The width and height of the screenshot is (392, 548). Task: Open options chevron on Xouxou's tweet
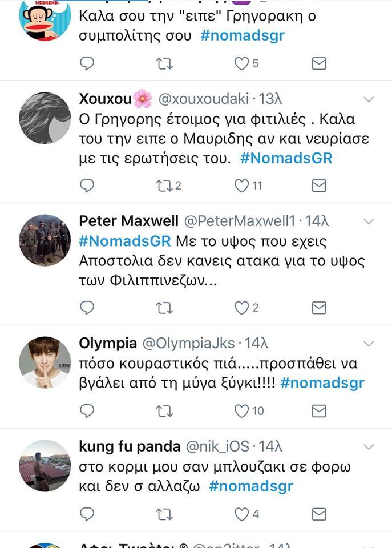pos(369,99)
